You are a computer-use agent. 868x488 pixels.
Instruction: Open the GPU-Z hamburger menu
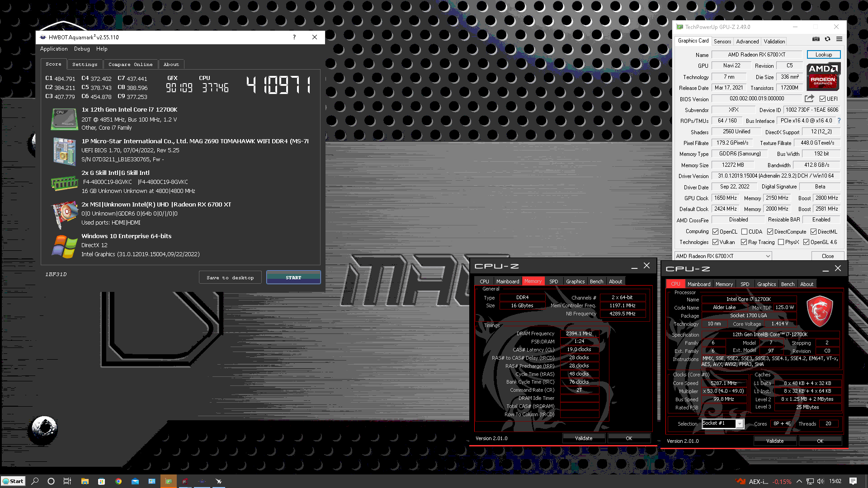[839, 39]
